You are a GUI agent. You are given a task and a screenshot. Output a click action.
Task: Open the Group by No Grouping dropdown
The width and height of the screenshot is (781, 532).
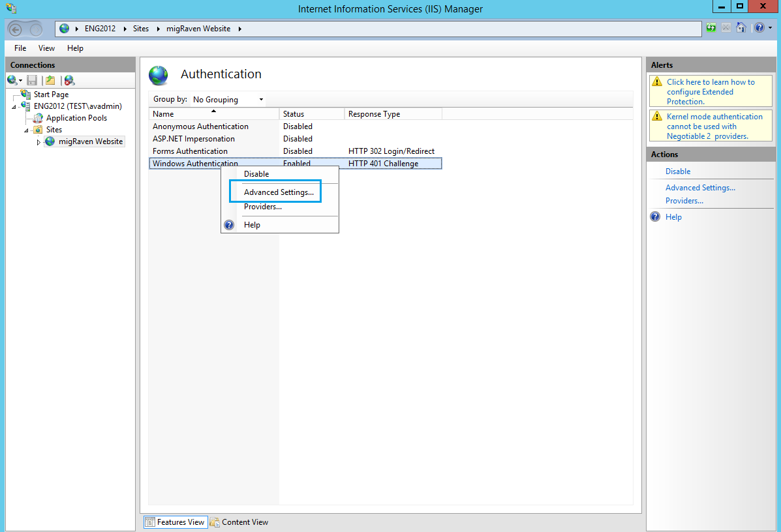[228, 100]
